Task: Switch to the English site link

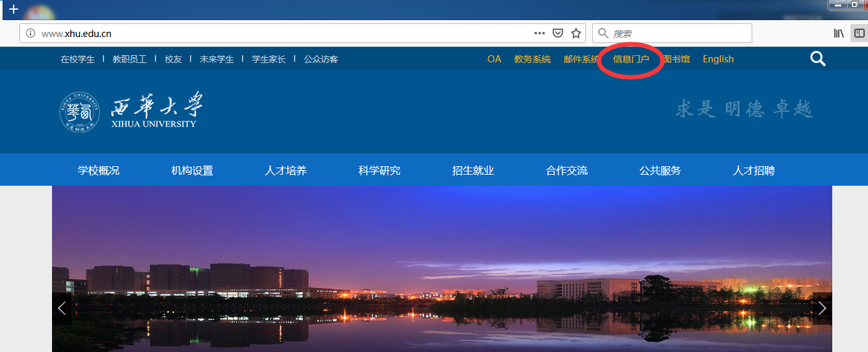Action: (x=718, y=59)
